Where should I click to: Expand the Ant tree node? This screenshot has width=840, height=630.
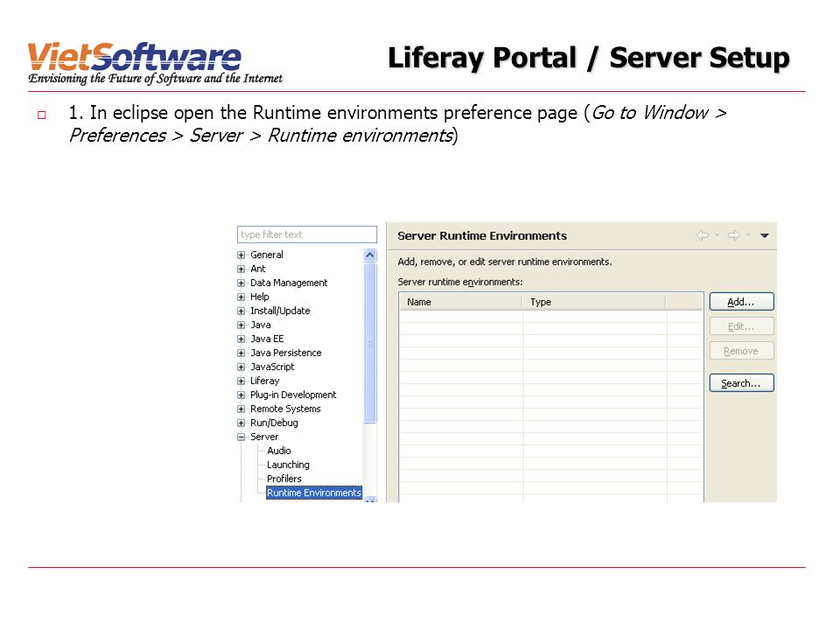[241, 269]
